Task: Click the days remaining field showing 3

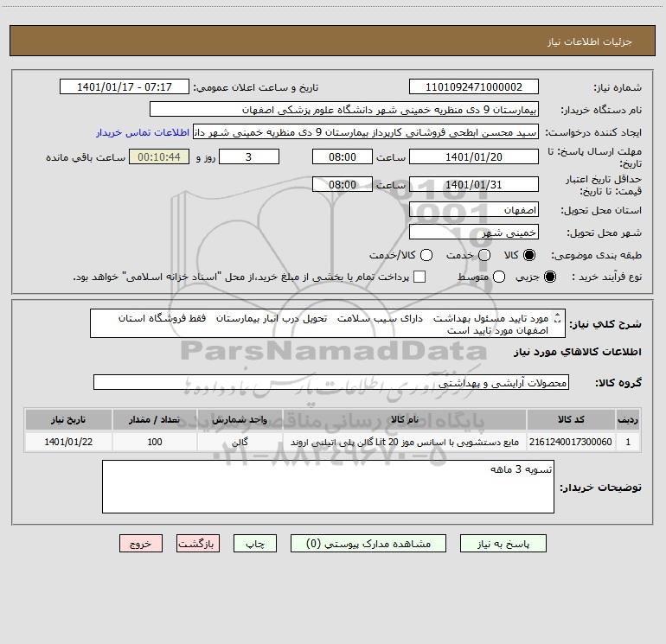Action: tap(249, 156)
